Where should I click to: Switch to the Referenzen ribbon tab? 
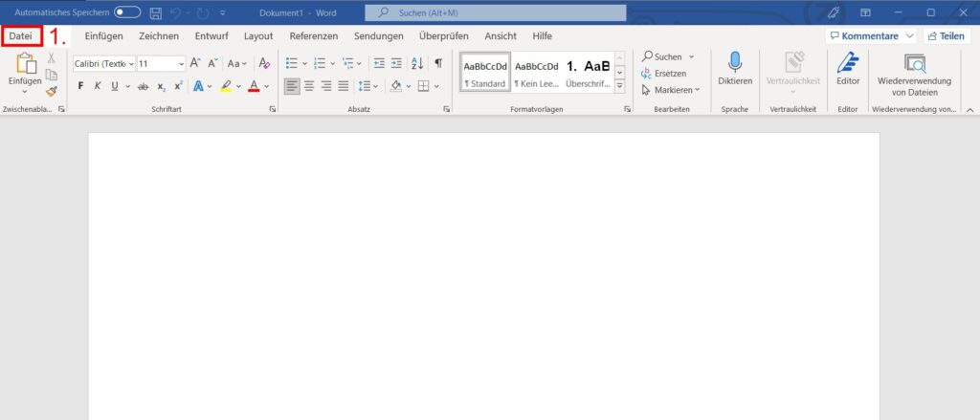click(313, 35)
